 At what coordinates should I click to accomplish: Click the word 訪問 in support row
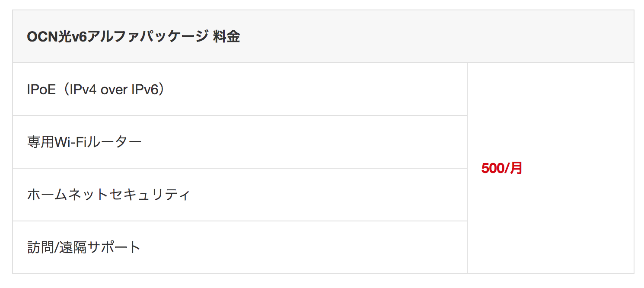[x=41, y=247]
